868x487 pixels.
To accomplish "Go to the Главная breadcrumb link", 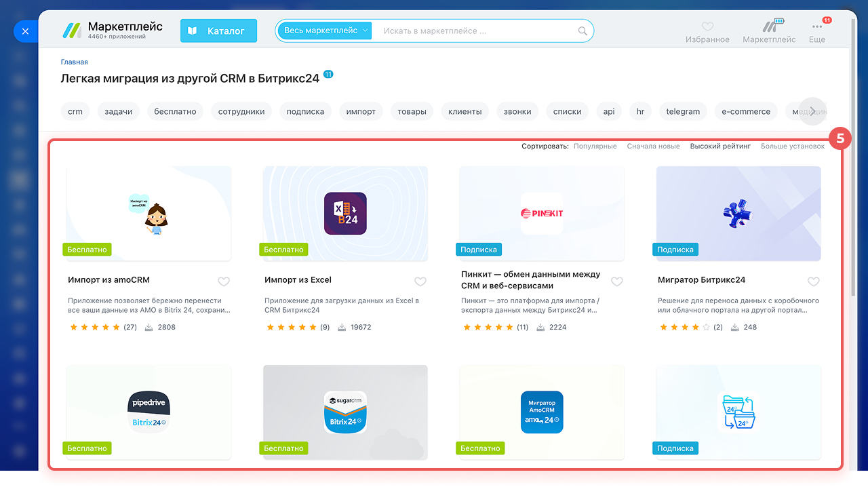I will [x=75, y=62].
